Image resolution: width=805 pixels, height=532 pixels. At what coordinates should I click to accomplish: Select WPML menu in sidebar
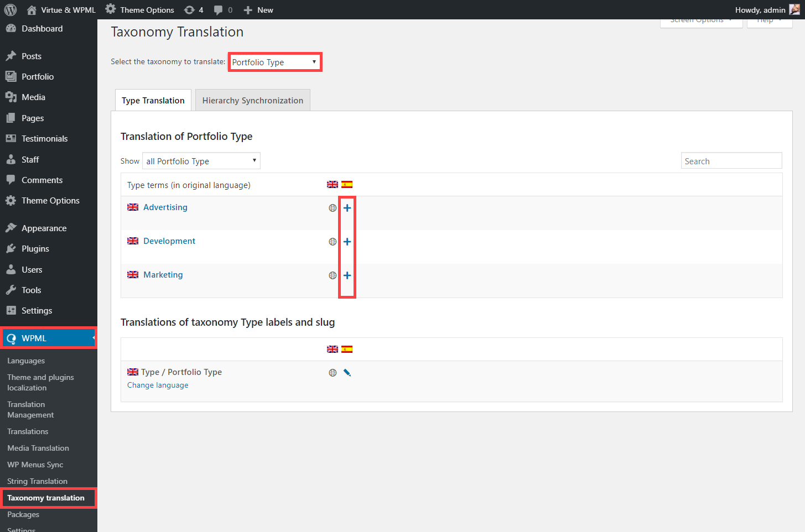pyautogui.click(x=49, y=338)
